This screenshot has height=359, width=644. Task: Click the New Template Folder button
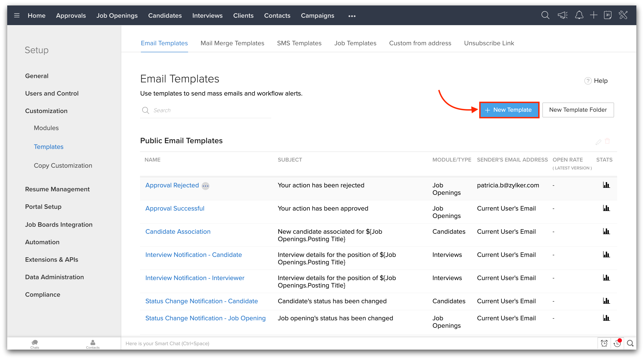point(578,110)
